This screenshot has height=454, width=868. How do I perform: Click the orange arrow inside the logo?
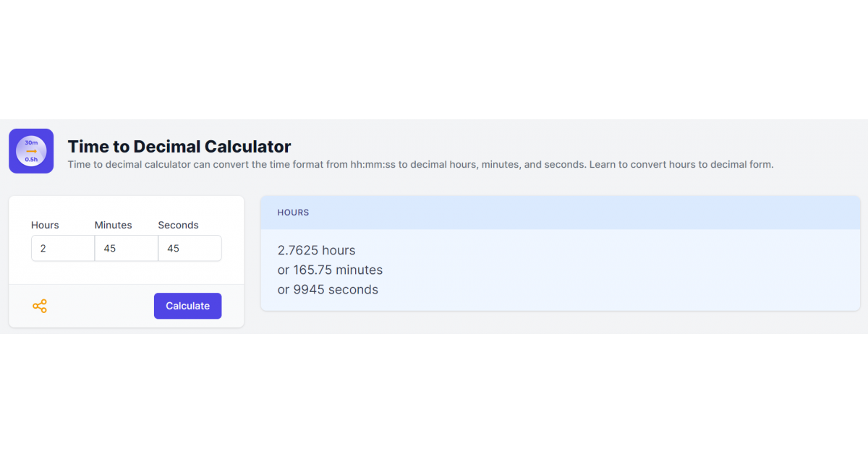pyautogui.click(x=31, y=151)
